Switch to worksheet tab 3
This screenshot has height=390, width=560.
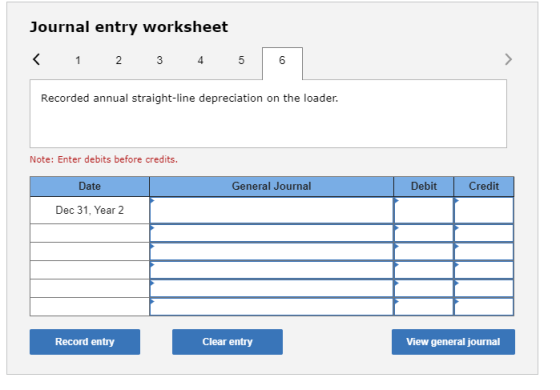pos(160,60)
